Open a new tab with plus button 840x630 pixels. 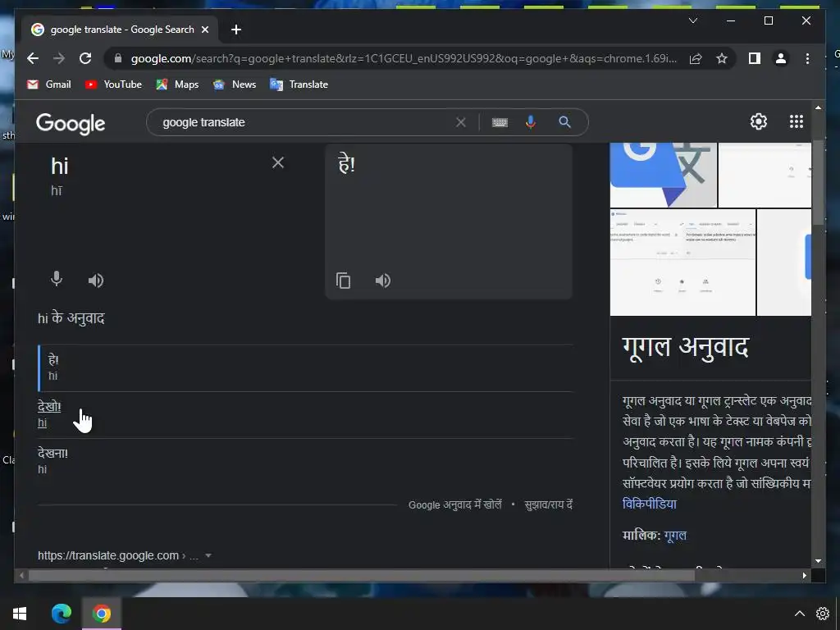pyautogui.click(x=236, y=30)
